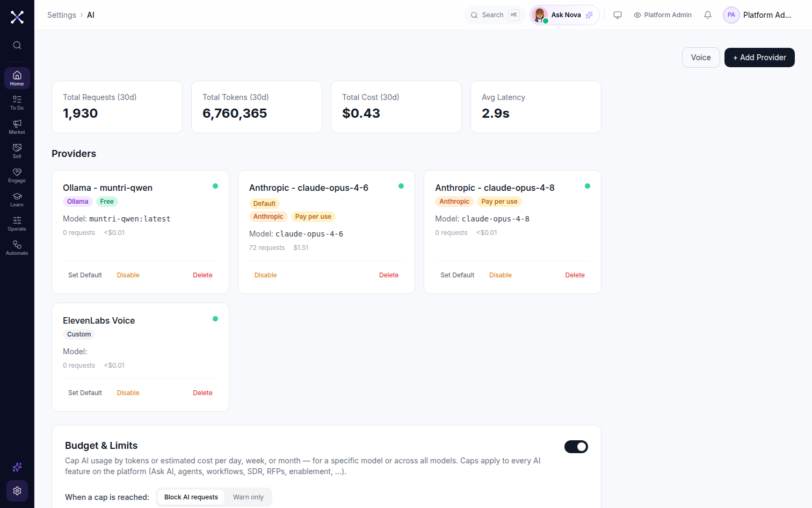Image resolution: width=812 pixels, height=508 pixels.
Task: Click Platform Admin view indicator
Action: coord(663,15)
